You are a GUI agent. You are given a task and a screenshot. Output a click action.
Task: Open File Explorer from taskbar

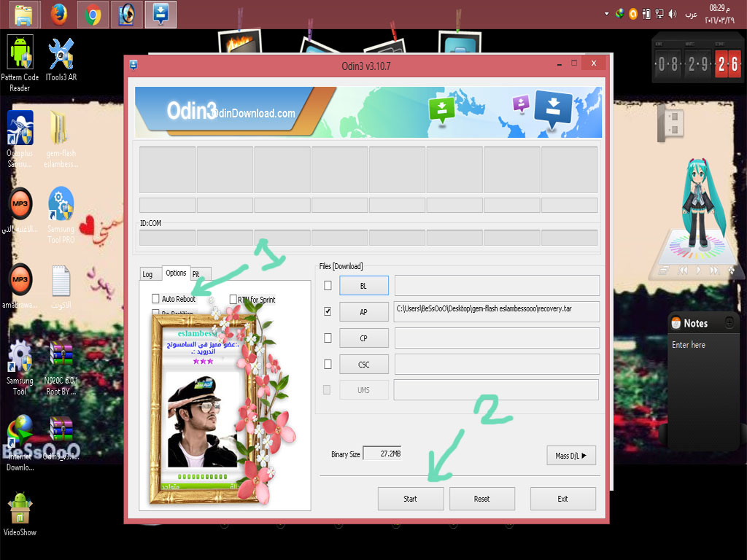pyautogui.click(x=25, y=15)
